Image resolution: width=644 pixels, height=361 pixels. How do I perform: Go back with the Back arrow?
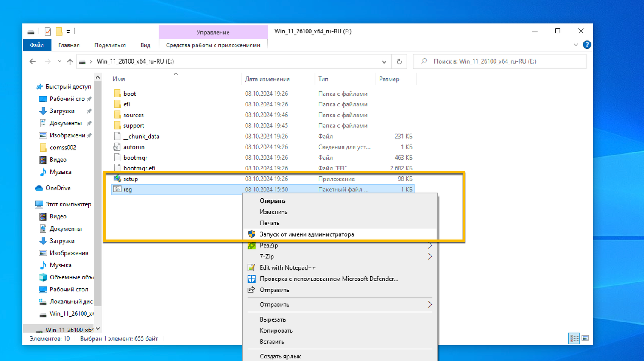pos(33,61)
